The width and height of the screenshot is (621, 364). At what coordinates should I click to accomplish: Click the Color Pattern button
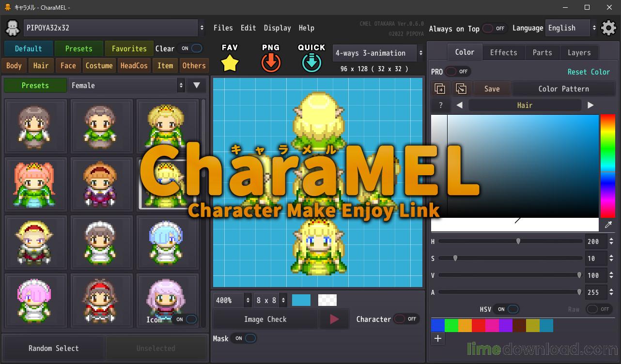[x=563, y=89]
